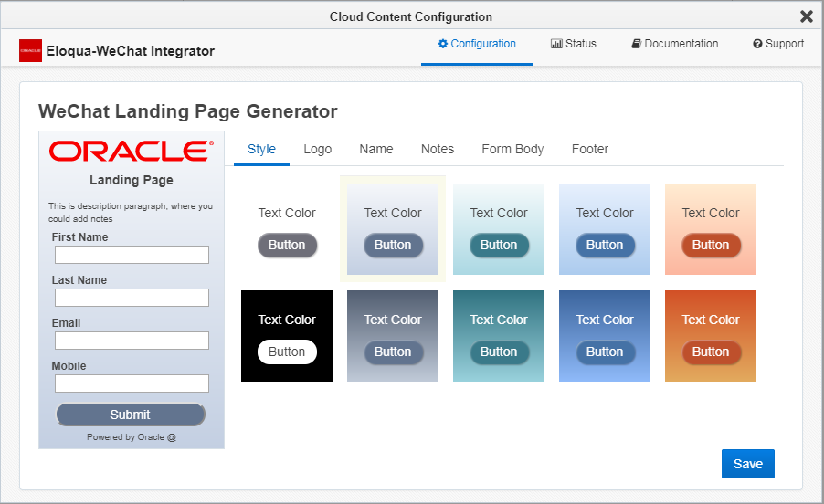Open the Status tab
824x504 pixels.
click(574, 44)
